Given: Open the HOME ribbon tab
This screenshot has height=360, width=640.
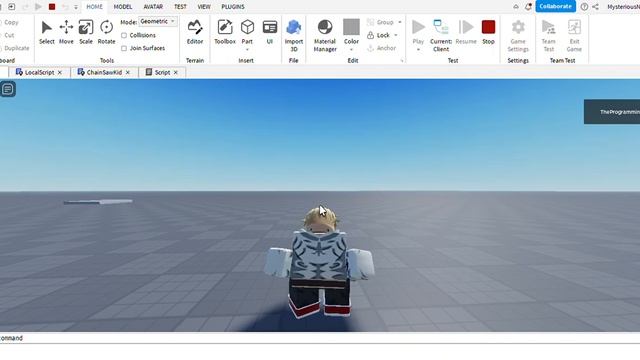Looking at the screenshot, I should (94, 7).
